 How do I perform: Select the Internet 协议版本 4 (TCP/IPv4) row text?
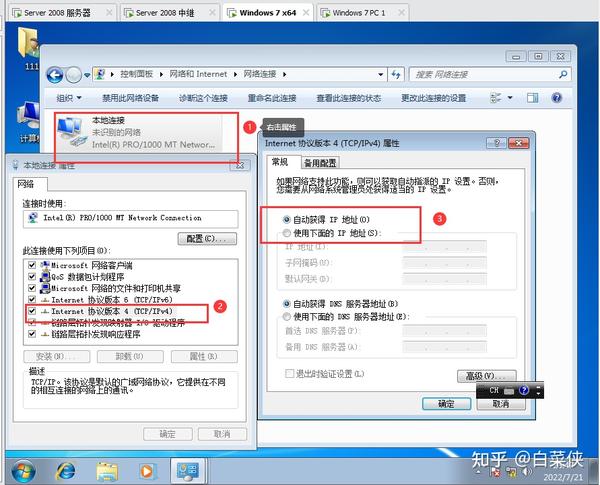coord(112,311)
